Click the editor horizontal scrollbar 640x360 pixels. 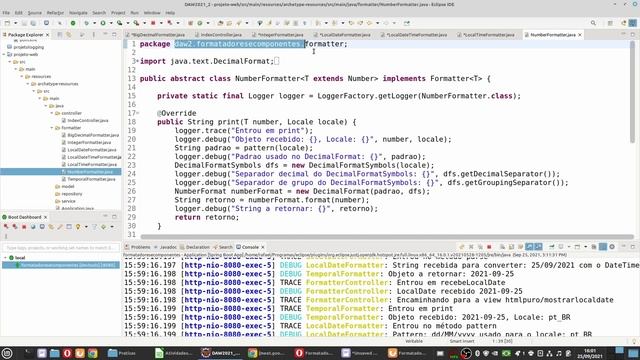[x=387, y=237]
